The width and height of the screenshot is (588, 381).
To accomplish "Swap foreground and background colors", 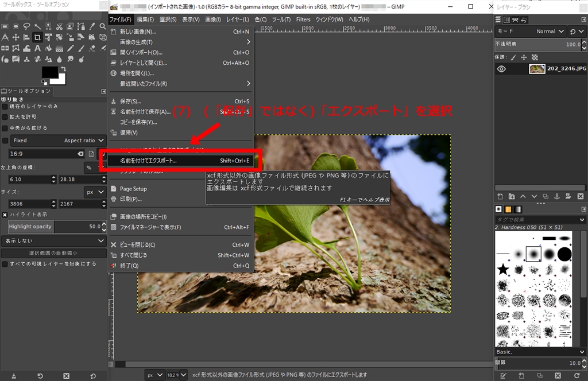I will click(63, 68).
